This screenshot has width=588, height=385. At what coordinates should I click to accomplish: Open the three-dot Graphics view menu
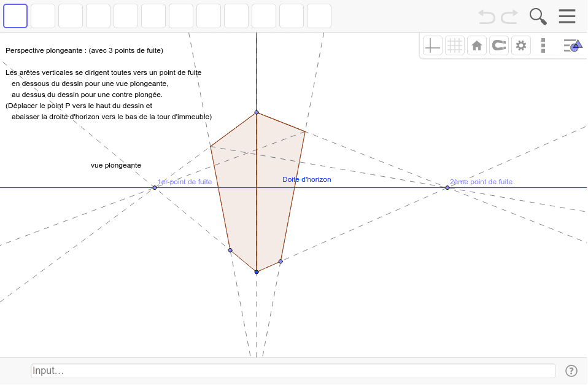(543, 45)
